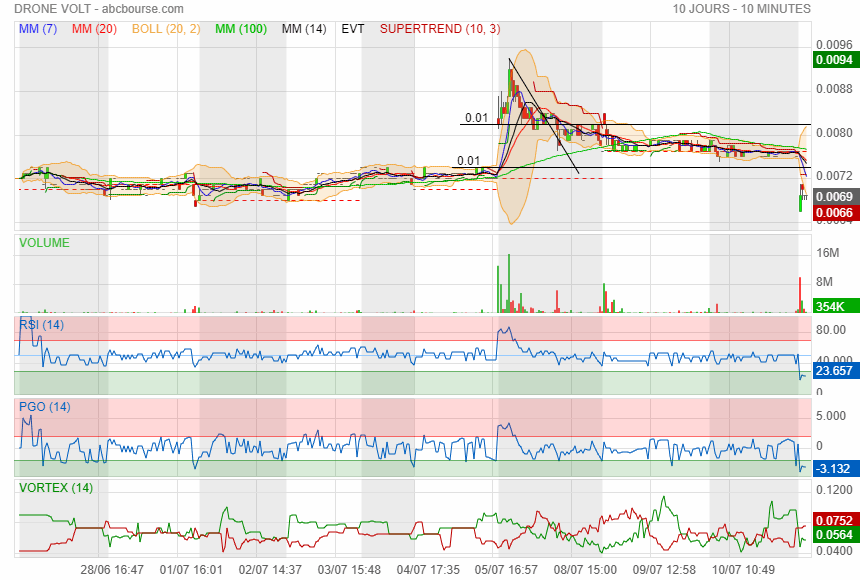The height and width of the screenshot is (580, 860).
Task: Click the blue 23.657 RSI value tag
Action: 834,370
